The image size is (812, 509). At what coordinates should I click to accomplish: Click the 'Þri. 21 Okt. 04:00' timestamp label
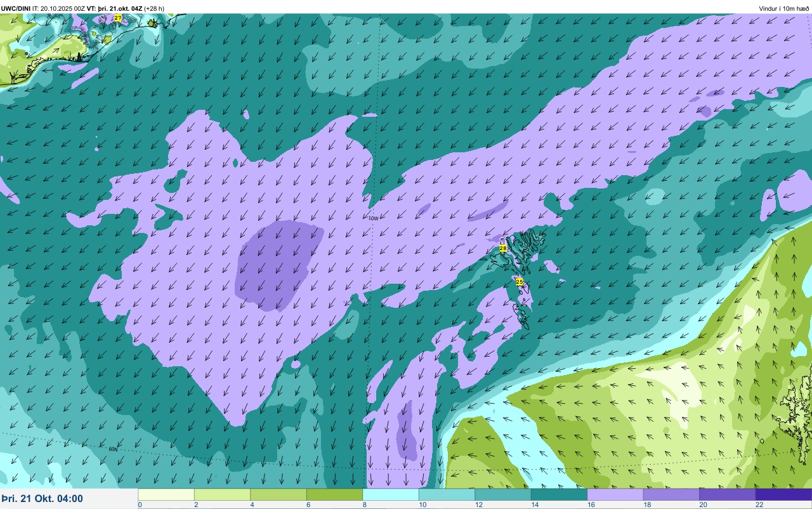pyautogui.click(x=42, y=499)
